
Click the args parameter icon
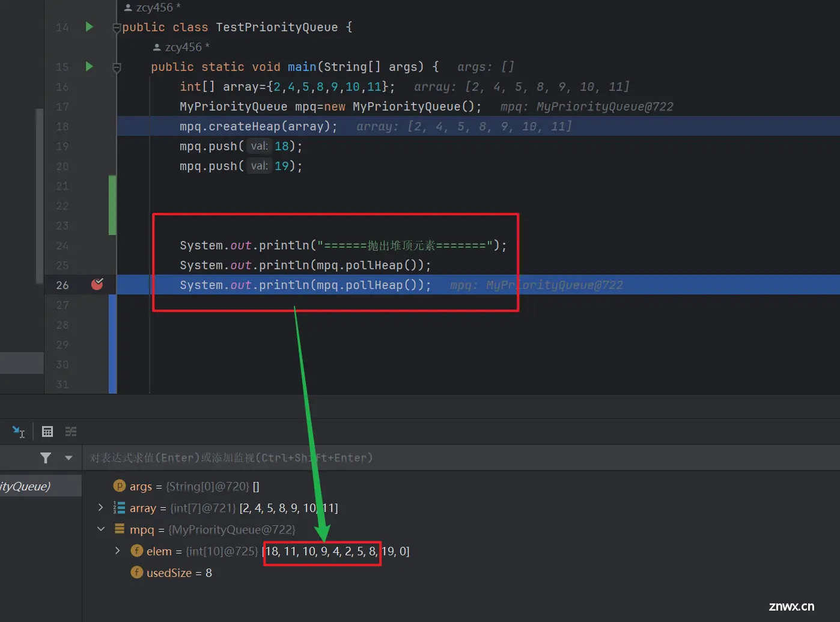120,486
